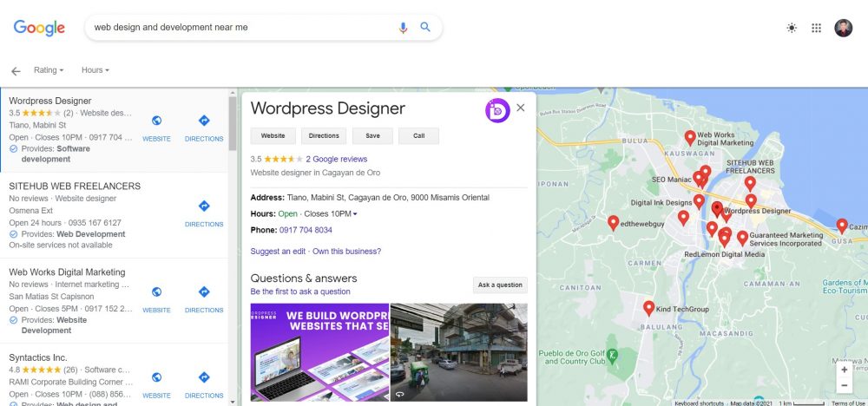Zoom out on the map
Screen dimensions: 868x406
(x=845, y=385)
